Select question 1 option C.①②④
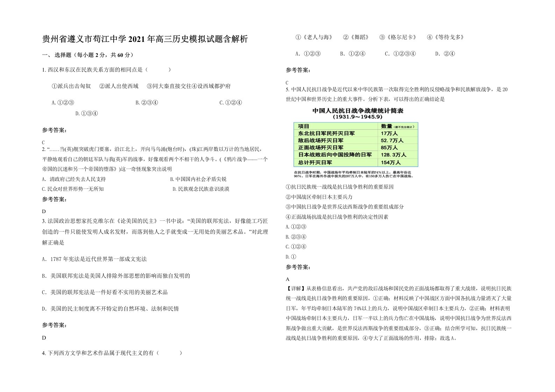This screenshot has height=392, width=555. 231,103
